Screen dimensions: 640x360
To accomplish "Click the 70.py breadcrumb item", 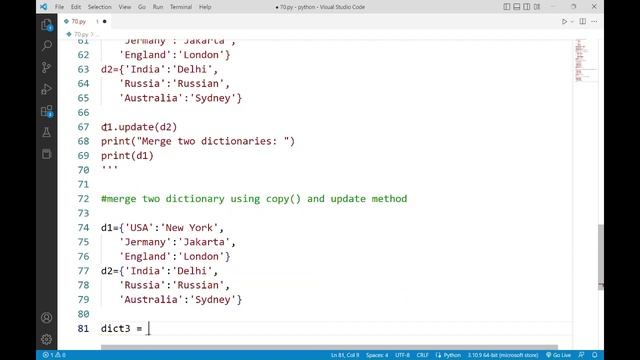I will coord(80,34).
